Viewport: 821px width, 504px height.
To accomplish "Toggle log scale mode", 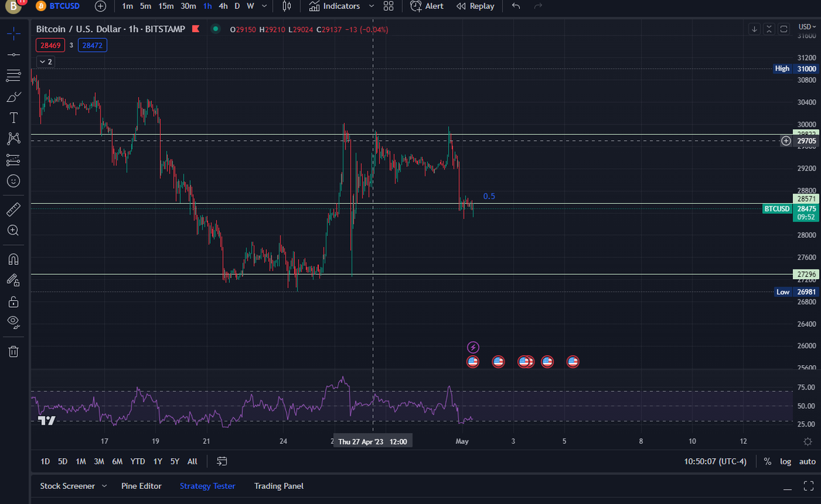I will coord(785,462).
